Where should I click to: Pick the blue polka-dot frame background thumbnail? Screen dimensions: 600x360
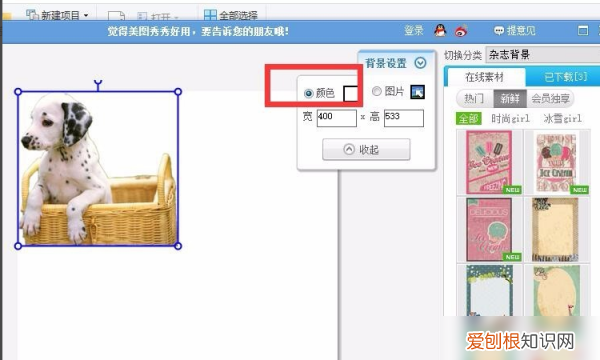pos(489,290)
